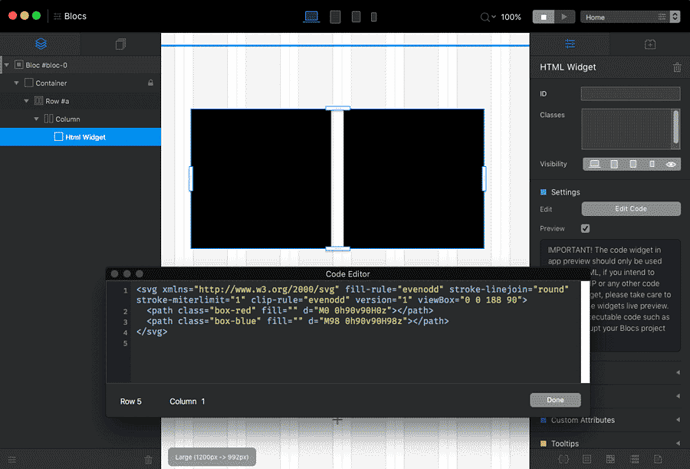Switch to the large tablet breakpoint in the toolbar

334,17
